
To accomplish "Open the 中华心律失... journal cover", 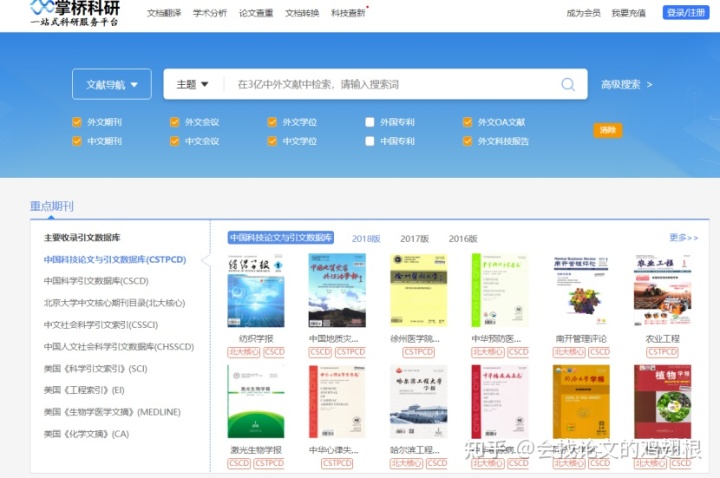I will pyautogui.click(x=337, y=402).
